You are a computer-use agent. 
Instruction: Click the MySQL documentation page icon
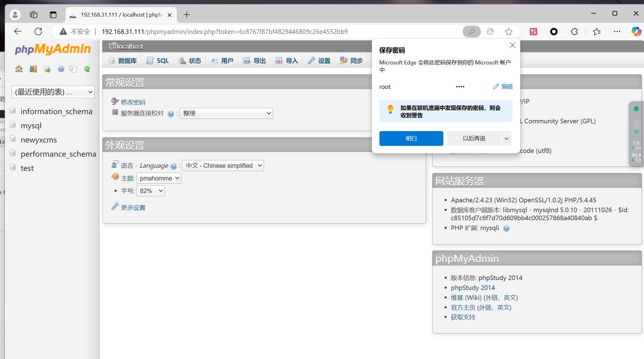[x=73, y=69]
